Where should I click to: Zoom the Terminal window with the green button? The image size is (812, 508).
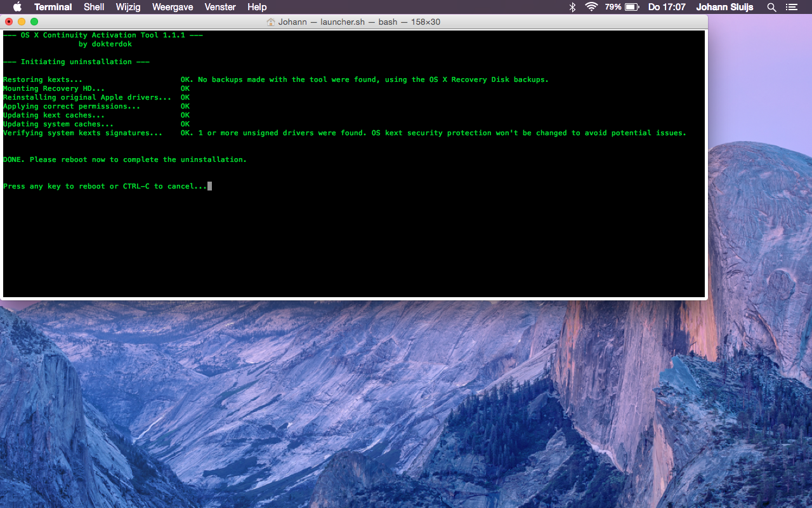pyautogui.click(x=34, y=22)
